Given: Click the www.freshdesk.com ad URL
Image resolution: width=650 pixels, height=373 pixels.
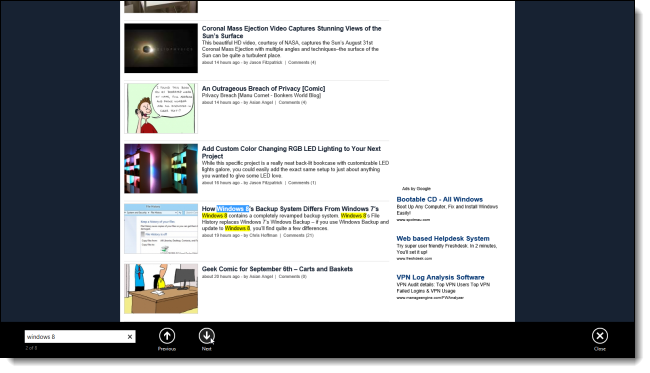Looking at the screenshot, I should (414, 259).
